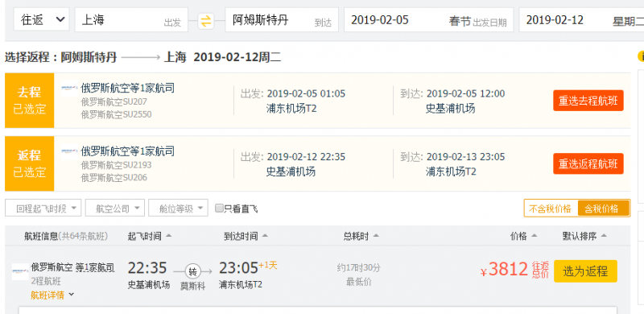644x314 pixels.
Task: Click 选为返程 button
Action: [585, 271]
